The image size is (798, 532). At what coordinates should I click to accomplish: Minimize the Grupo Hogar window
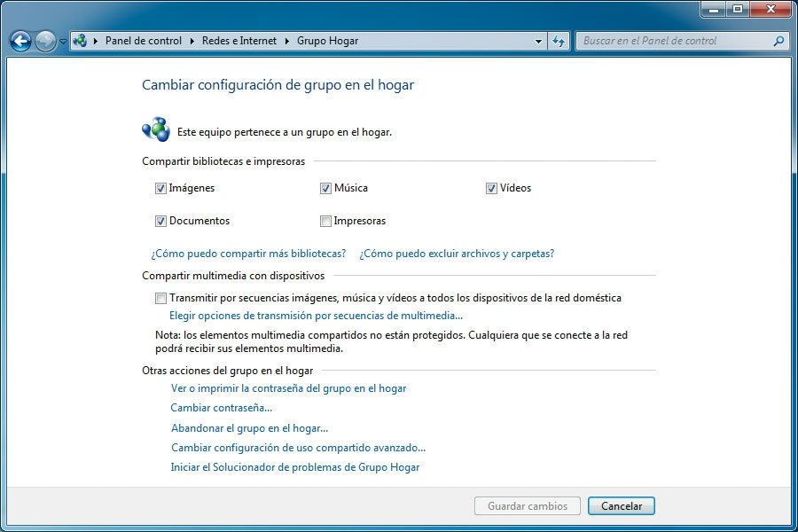[x=714, y=9]
